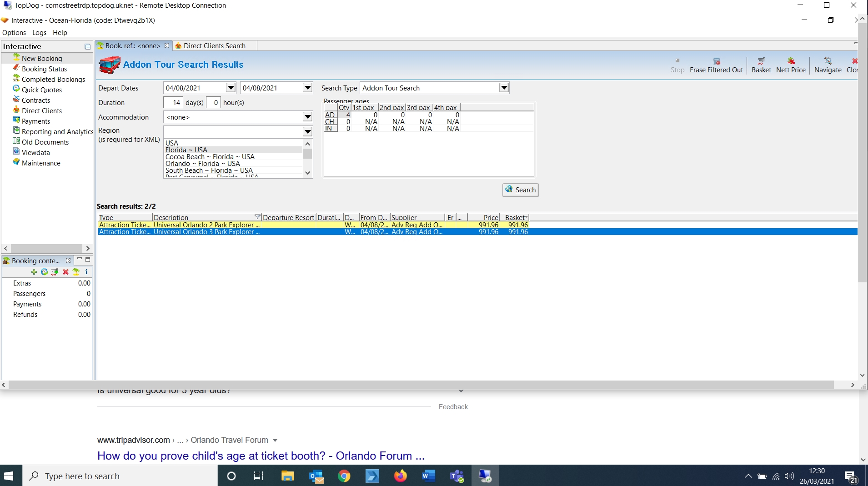Collapse the Interactive panel with its minimize icon
Image resolution: width=868 pixels, height=486 pixels.
coord(88,46)
